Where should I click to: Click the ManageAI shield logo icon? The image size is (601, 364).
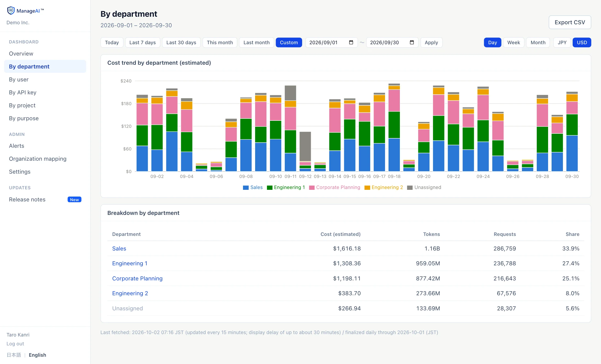[x=11, y=11]
